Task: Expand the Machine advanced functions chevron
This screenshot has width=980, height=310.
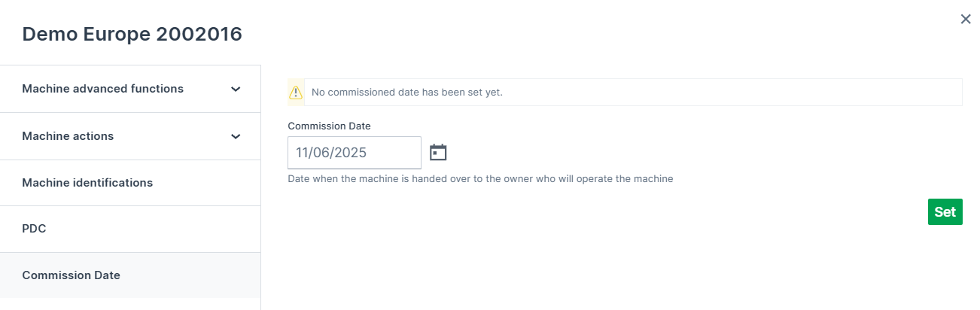Action: tap(236, 89)
